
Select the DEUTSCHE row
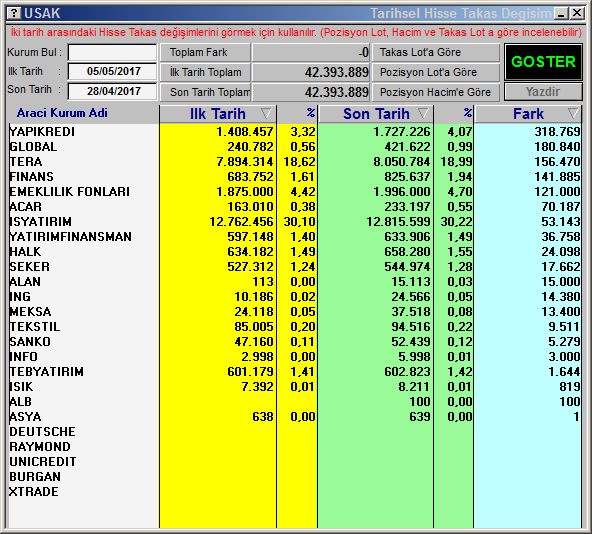tap(294, 432)
